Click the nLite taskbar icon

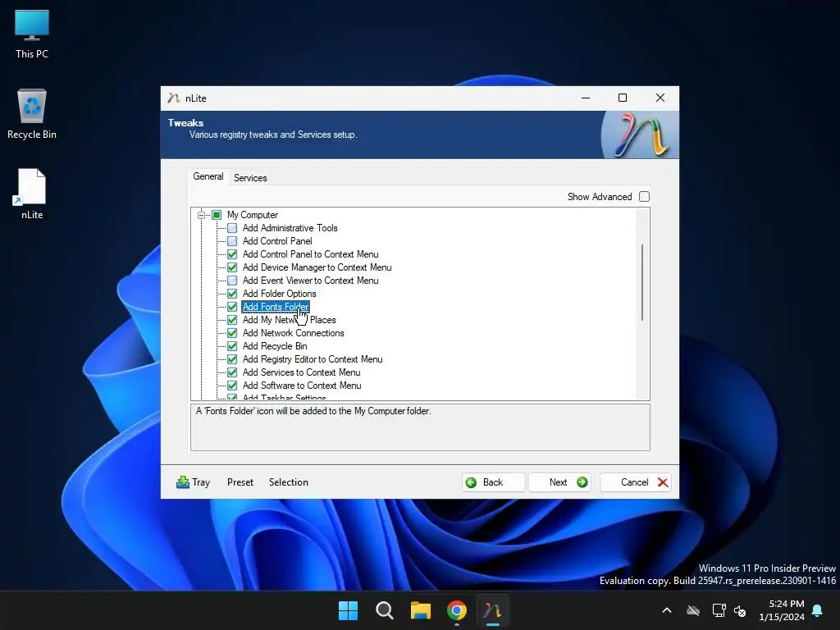click(x=492, y=610)
